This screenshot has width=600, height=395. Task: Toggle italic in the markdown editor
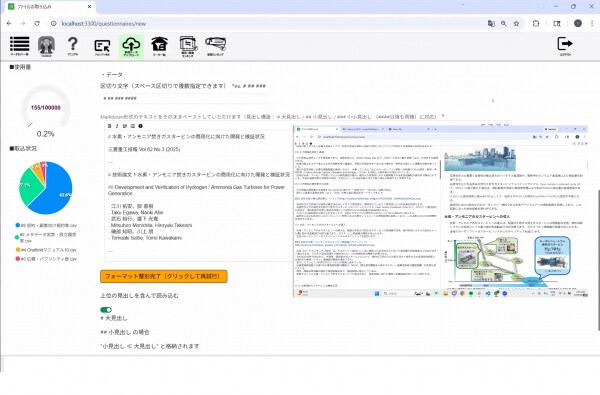(117, 126)
